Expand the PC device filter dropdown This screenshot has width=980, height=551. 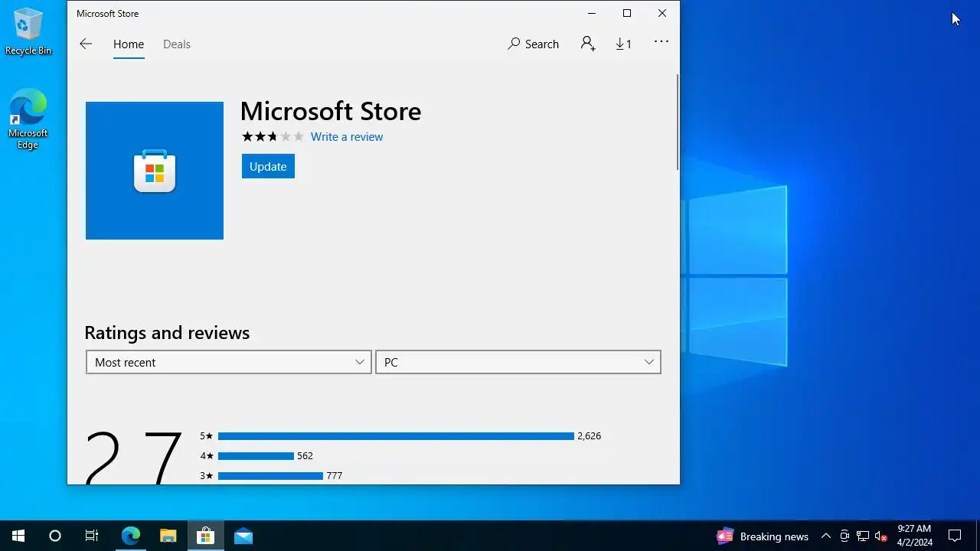[x=518, y=362]
